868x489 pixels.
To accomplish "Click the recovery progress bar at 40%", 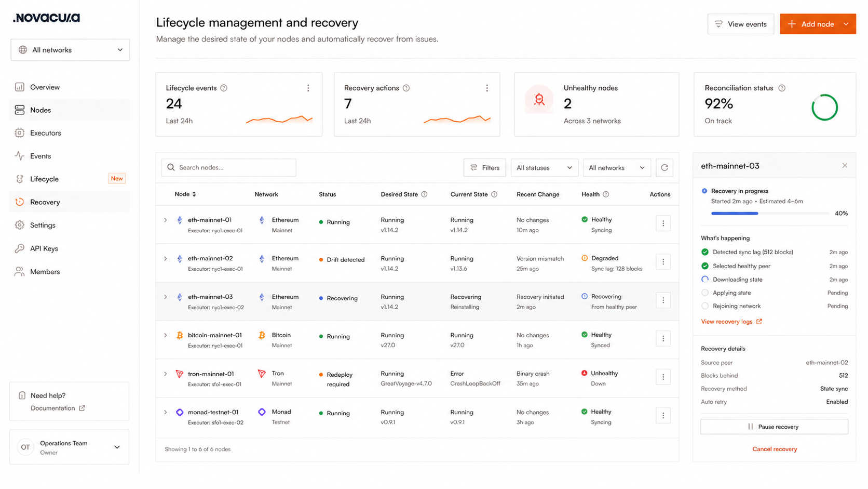I will [x=770, y=214].
